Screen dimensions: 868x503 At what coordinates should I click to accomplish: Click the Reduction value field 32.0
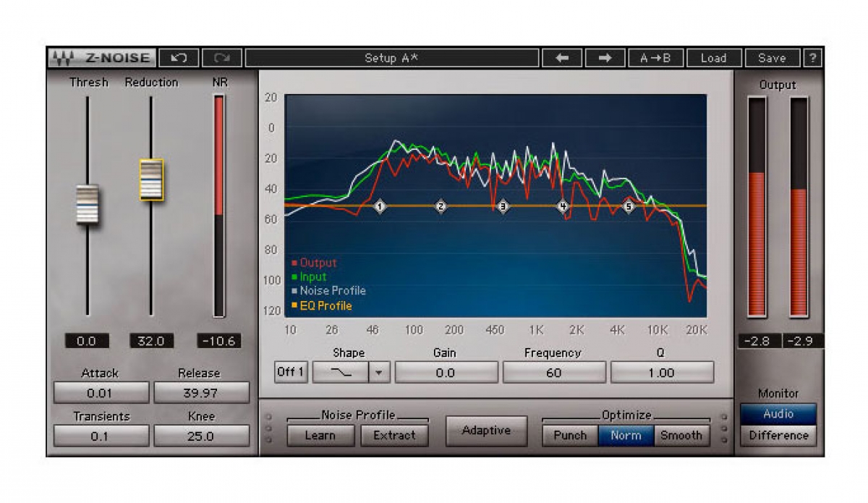(151, 341)
